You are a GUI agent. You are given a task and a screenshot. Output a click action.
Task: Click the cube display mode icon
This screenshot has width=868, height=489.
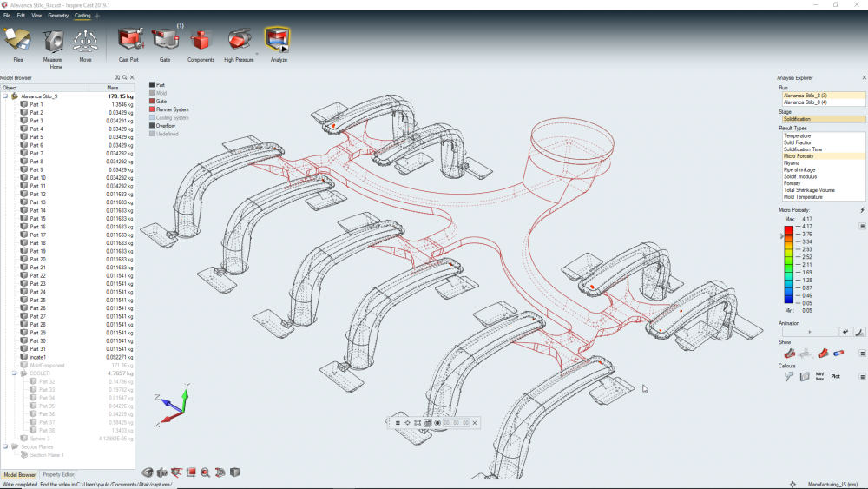pos(234,472)
